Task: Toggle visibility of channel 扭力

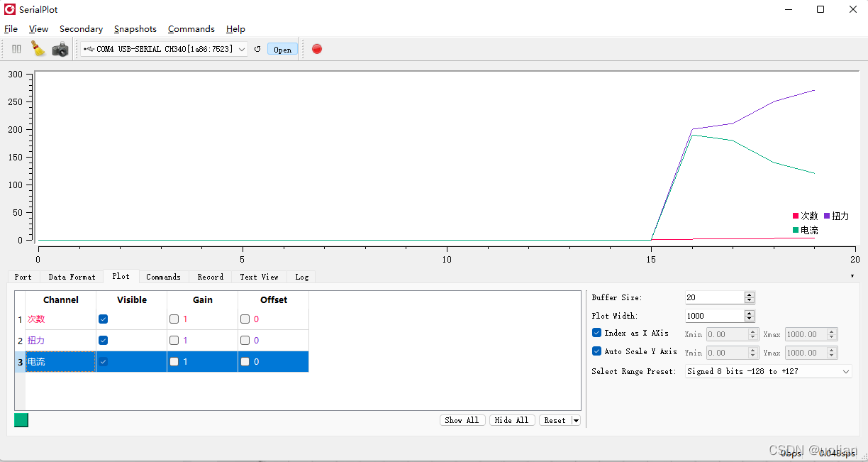Action: coord(104,341)
